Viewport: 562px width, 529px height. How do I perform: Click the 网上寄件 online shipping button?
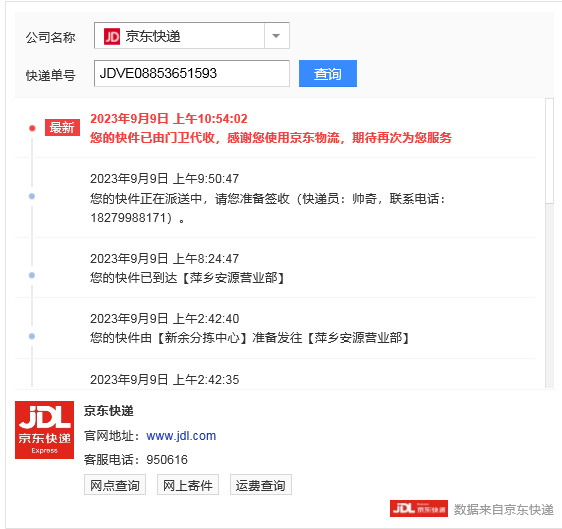[188, 485]
